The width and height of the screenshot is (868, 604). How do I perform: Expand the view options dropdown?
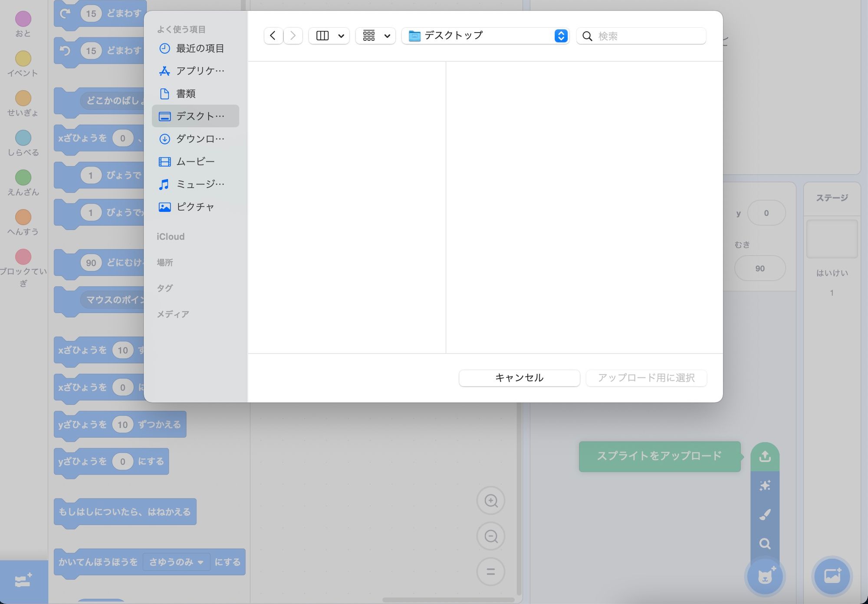pos(329,36)
